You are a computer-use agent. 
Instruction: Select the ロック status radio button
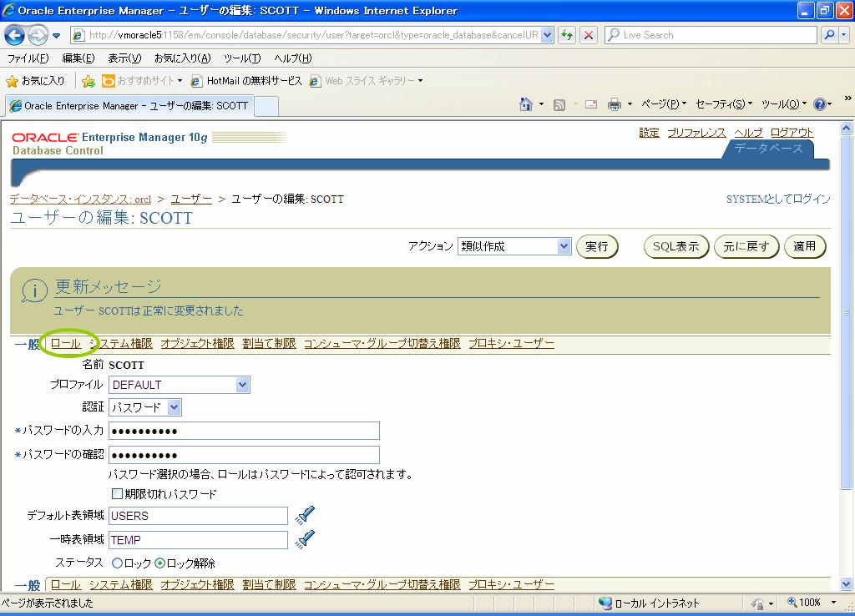click(x=117, y=563)
